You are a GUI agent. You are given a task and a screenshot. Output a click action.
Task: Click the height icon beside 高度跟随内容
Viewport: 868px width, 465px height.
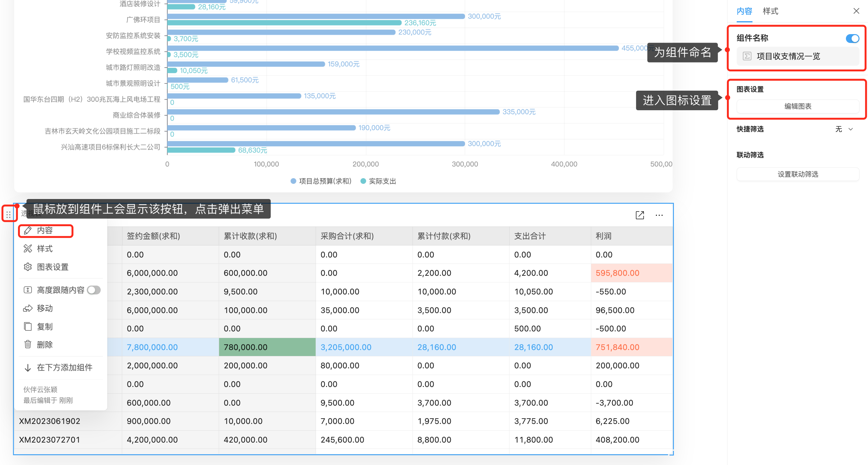coord(28,290)
